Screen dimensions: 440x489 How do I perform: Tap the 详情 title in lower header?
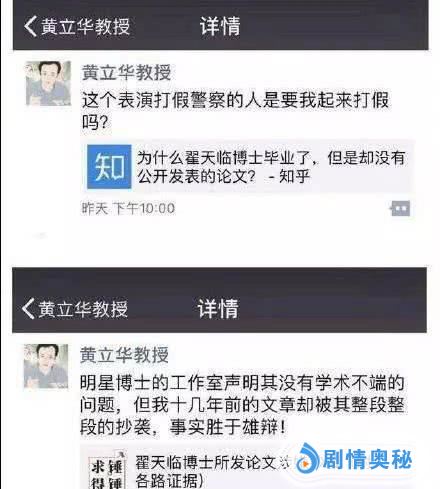tap(218, 308)
